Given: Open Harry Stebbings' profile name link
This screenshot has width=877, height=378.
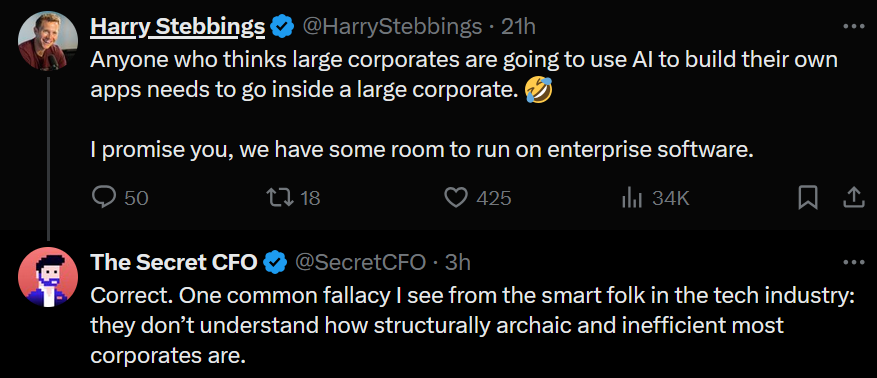Looking at the screenshot, I should tap(177, 26).
